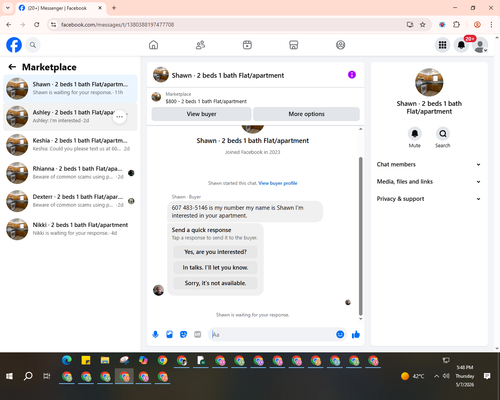Viewport: 500px width, 400px height.
Task: Click the More options button
Action: click(x=306, y=114)
